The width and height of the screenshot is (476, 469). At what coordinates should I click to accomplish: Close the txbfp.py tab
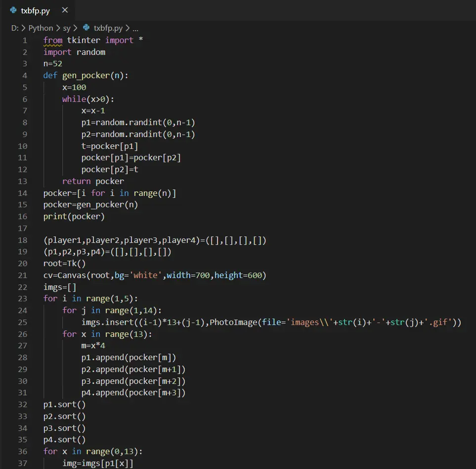(x=65, y=10)
